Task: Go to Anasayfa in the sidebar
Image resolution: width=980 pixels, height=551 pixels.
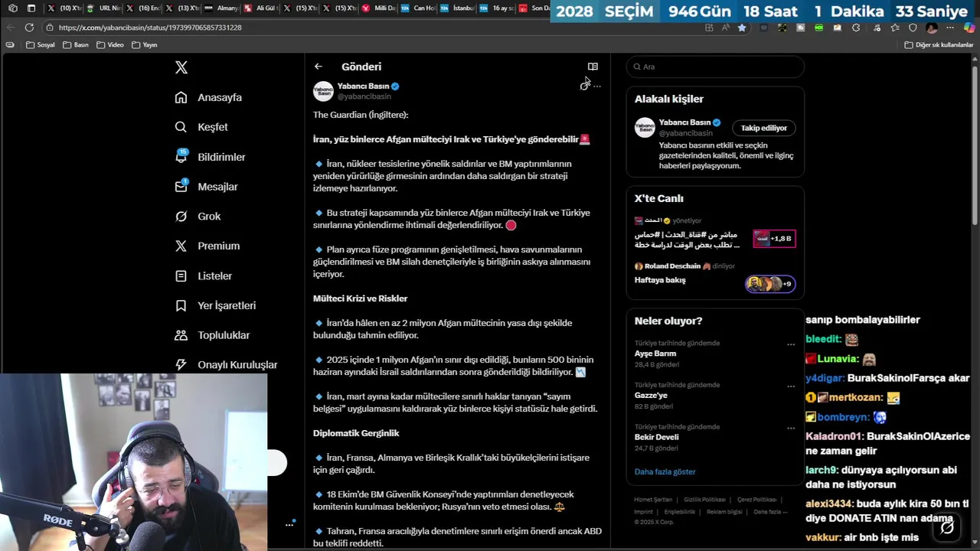Action: click(208, 97)
